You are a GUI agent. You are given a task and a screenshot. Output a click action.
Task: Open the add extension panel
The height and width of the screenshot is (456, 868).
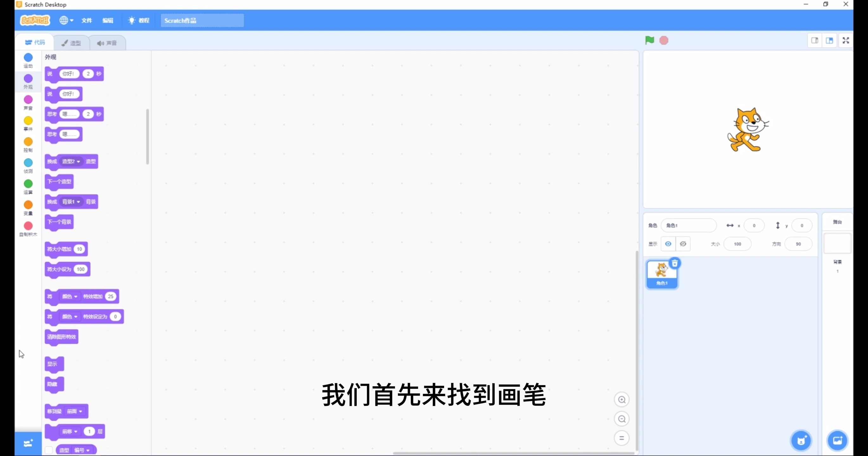(x=28, y=444)
